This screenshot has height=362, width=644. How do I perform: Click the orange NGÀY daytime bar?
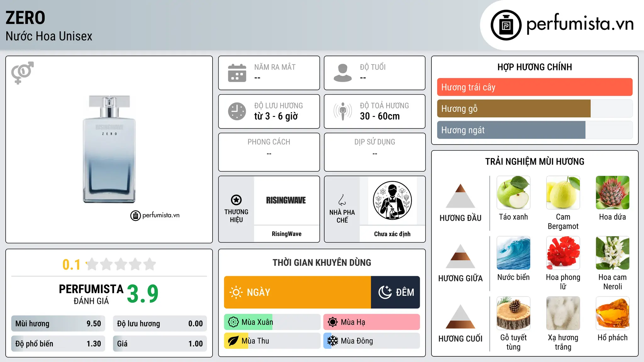click(x=297, y=292)
